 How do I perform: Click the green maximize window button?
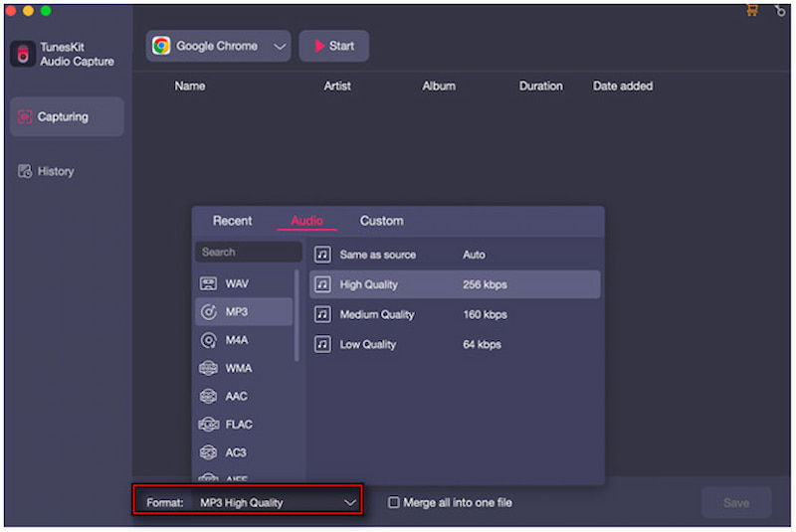point(46,11)
